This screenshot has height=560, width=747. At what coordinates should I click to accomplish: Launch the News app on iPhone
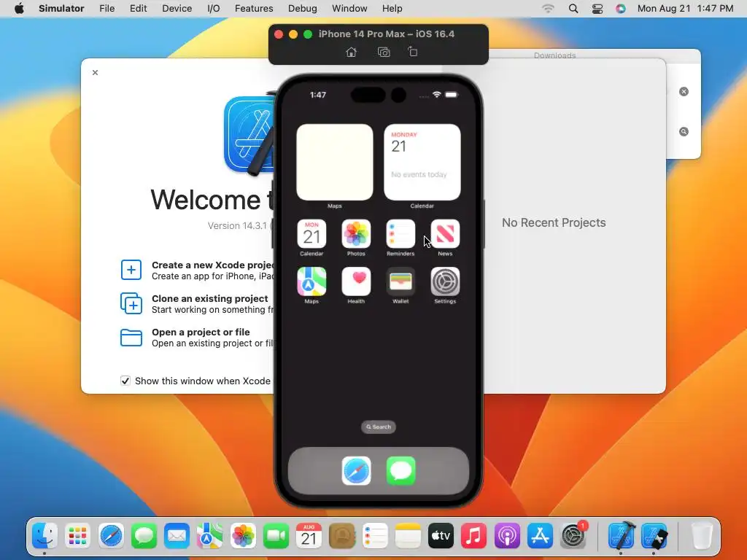click(x=445, y=234)
